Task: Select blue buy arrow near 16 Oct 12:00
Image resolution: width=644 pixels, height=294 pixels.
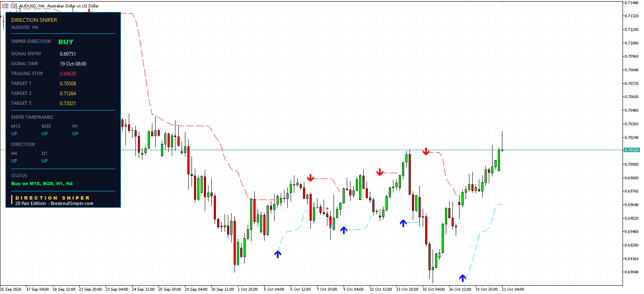Action: click(463, 278)
